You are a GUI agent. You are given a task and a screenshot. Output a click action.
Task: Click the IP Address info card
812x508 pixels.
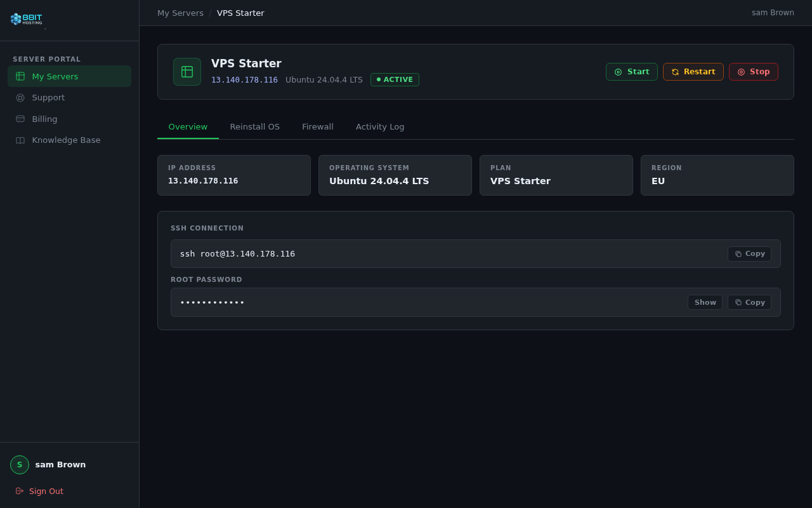(x=234, y=175)
